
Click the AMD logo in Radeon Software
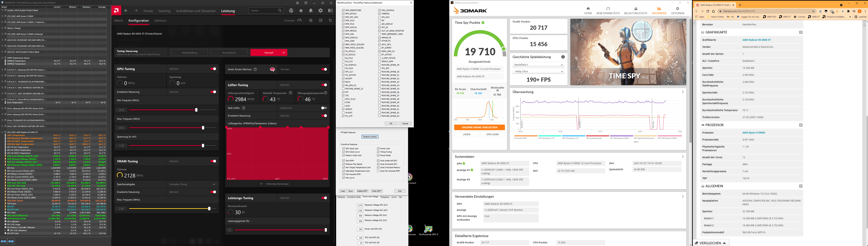116,11
